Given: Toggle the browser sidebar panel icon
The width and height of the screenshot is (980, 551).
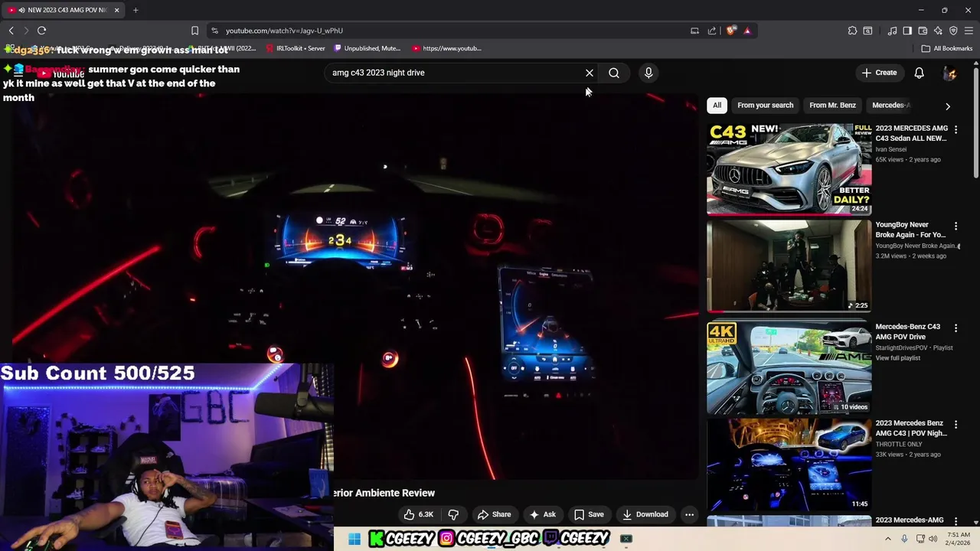Looking at the screenshot, I should pyautogui.click(x=907, y=31).
